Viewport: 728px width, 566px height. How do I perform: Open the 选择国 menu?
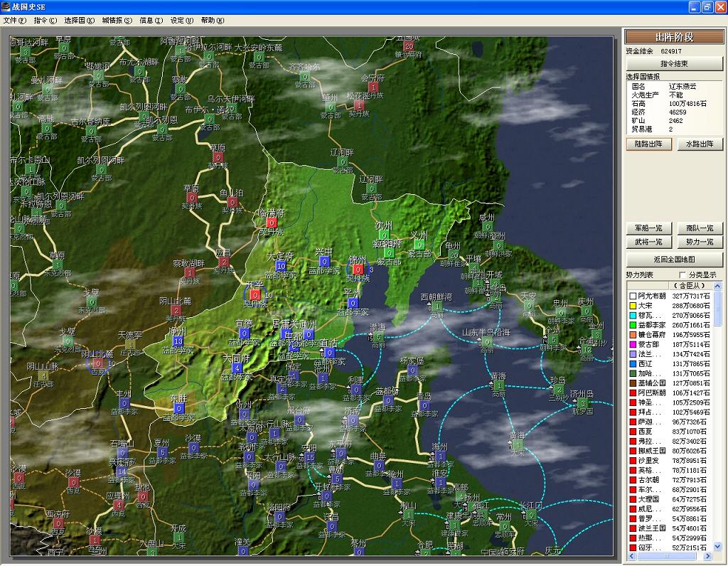79,20
